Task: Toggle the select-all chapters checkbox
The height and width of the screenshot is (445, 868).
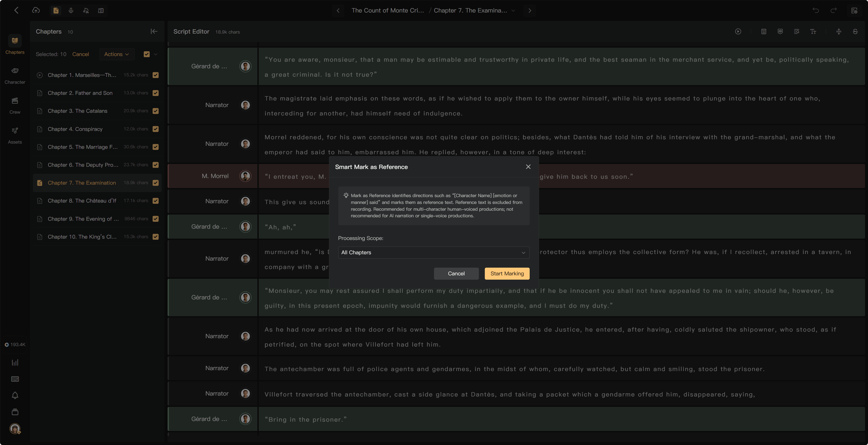Action: 146,54
